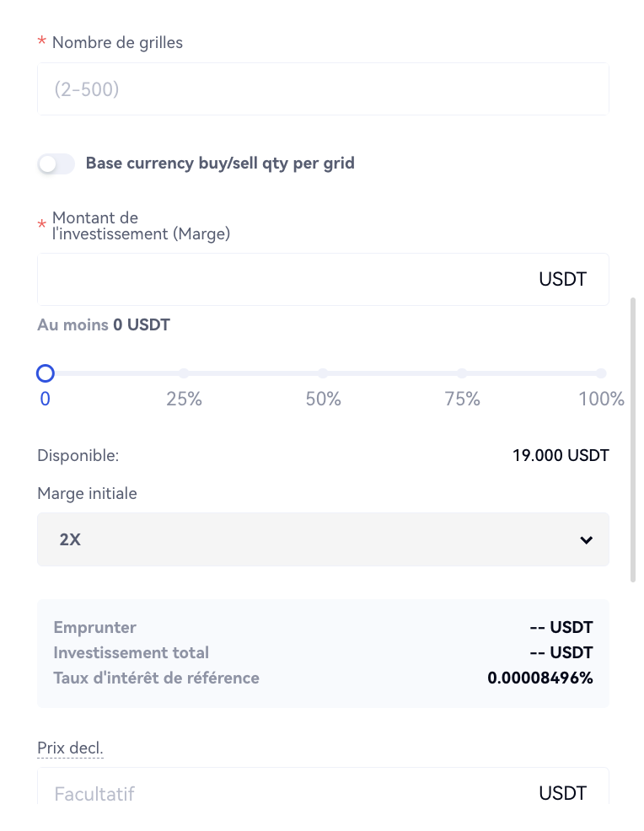Click the chevron arrow on leverage dropdown

pos(587,540)
